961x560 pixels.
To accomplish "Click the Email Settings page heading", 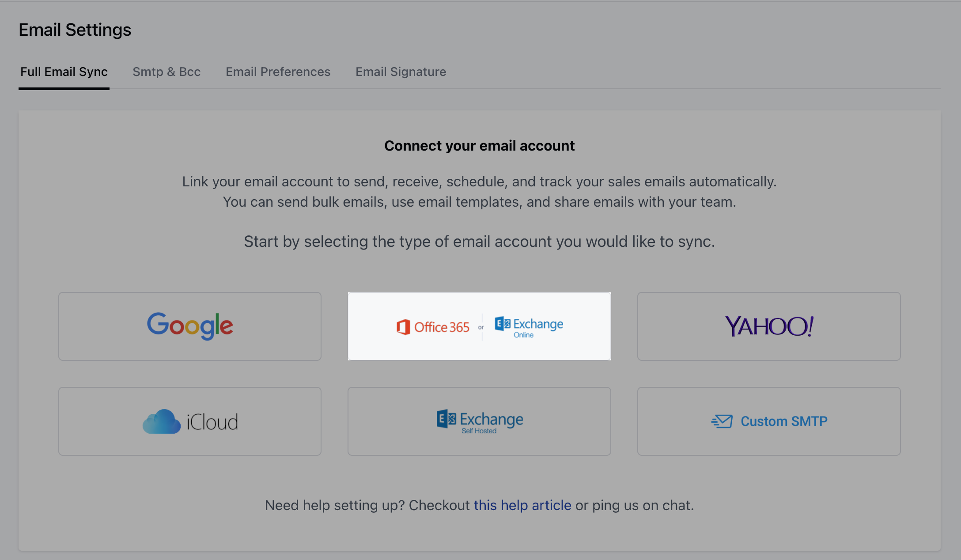I will coord(75,30).
